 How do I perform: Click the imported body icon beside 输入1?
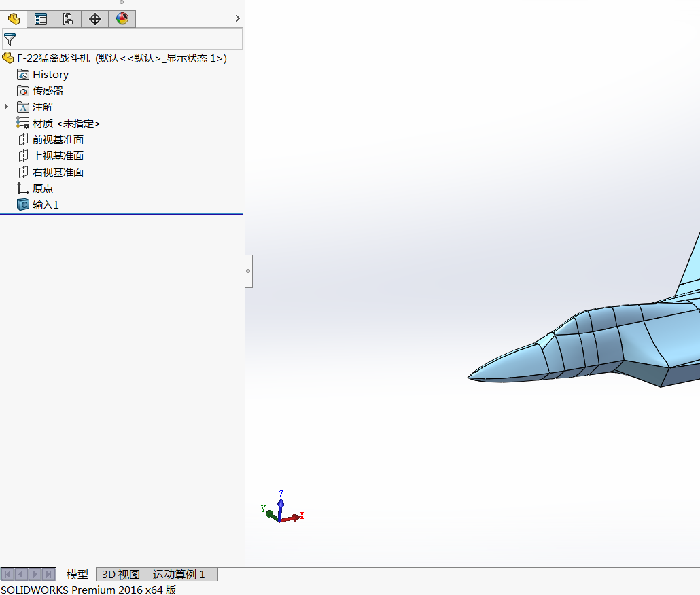pos(23,204)
